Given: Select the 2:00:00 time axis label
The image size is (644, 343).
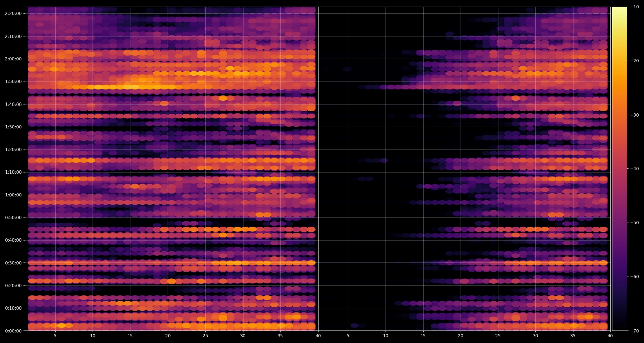Looking at the screenshot, I should [13, 59].
